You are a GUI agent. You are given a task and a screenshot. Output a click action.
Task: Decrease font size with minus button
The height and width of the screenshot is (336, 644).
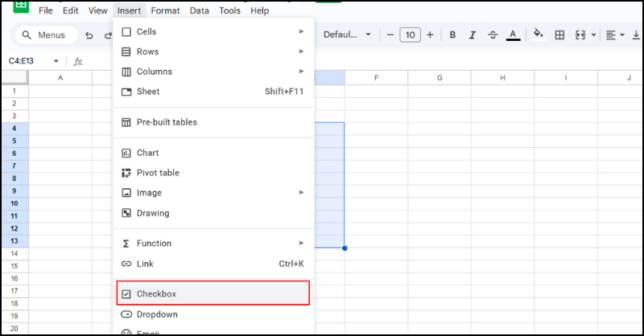pyautogui.click(x=390, y=35)
